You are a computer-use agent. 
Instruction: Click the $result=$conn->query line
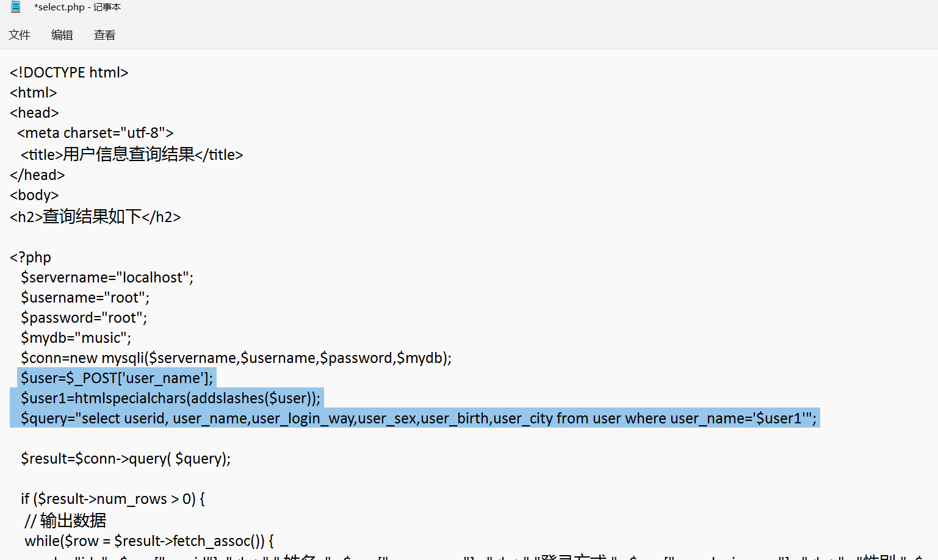click(x=126, y=459)
